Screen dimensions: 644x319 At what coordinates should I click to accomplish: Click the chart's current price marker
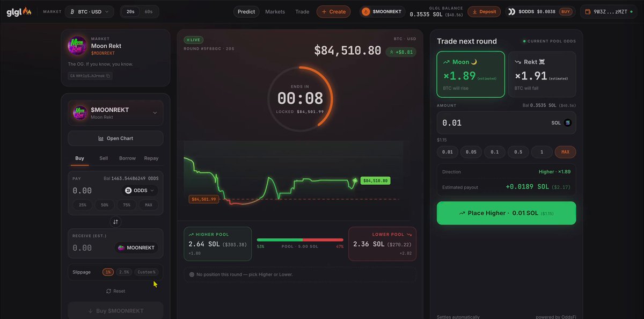pos(355,181)
